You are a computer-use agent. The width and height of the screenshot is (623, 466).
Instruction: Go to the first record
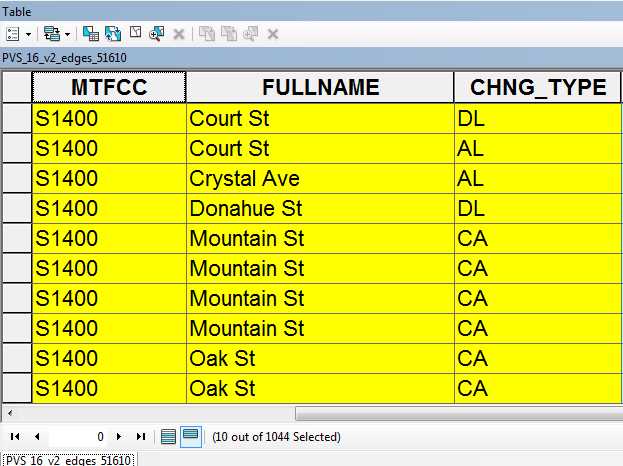(x=15, y=437)
